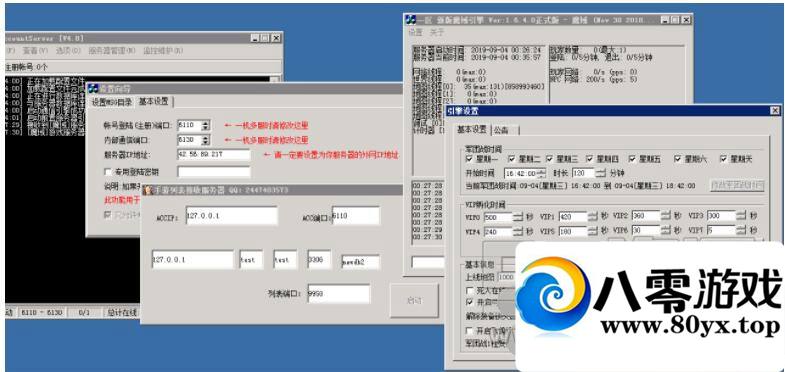This screenshot has height=372, width=785.
Task: Click the 时长 field showing 120
Action: [x=583, y=173]
